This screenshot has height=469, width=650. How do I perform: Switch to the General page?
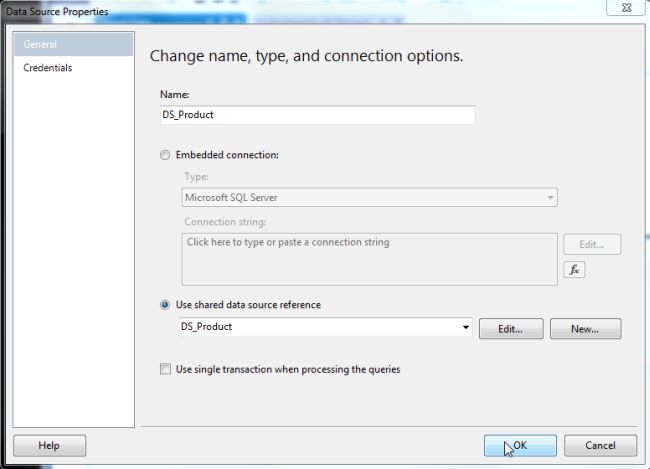72,45
